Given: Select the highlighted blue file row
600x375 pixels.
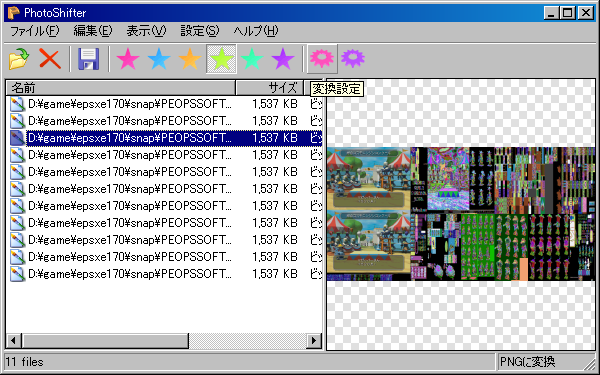Looking at the screenshot, I should (x=165, y=138).
